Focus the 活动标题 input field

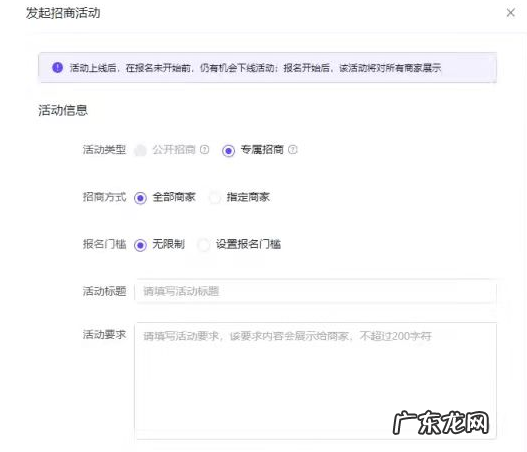(x=316, y=291)
